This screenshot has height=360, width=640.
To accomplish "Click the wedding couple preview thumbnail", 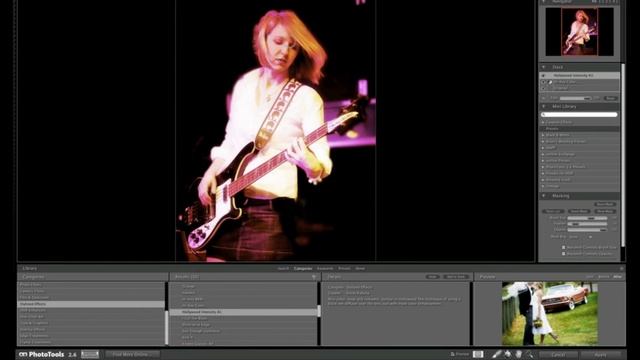I will tap(550, 313).
